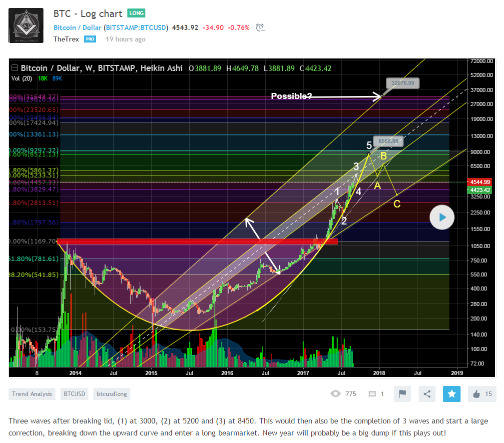Collapse the Bitcoin / Dollar chart legend
The width and height of the screenshot is (504, 443).
click(14, 68)
